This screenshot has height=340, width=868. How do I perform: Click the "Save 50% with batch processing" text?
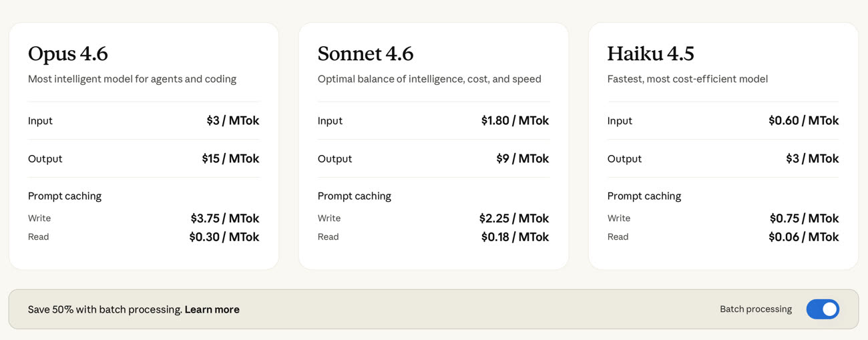(105, 309)
